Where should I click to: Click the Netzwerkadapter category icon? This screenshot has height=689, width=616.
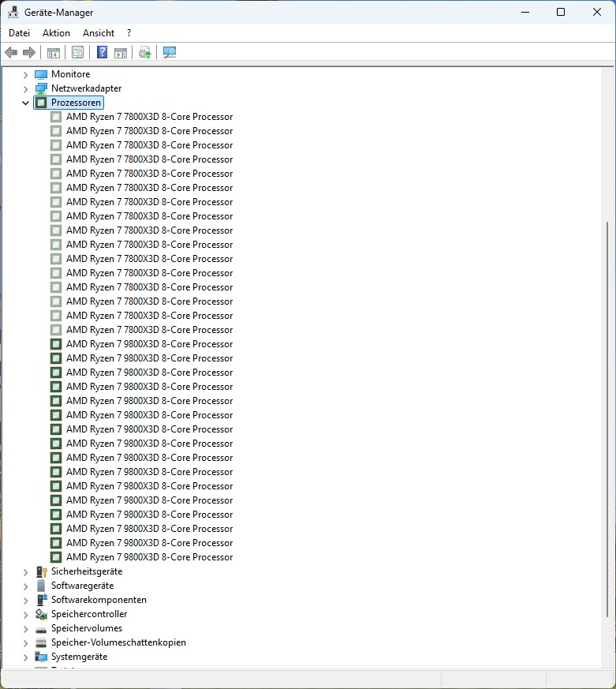(41, 88)
